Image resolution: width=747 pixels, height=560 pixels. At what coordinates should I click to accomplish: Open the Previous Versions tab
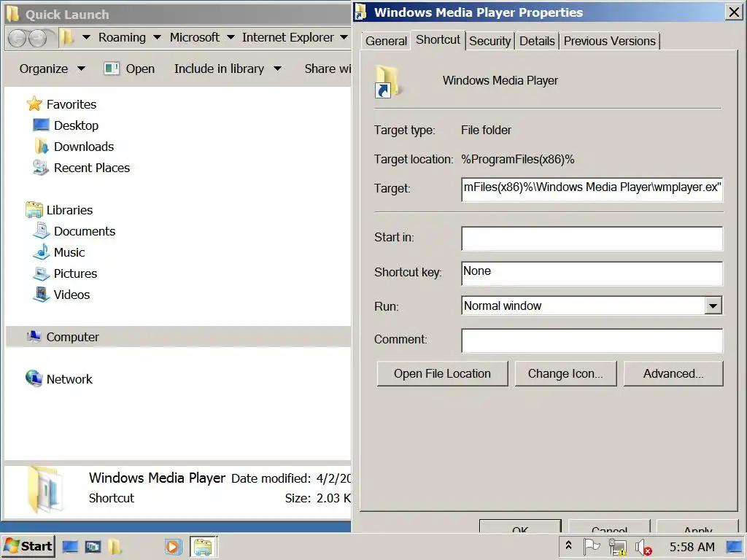609,41
